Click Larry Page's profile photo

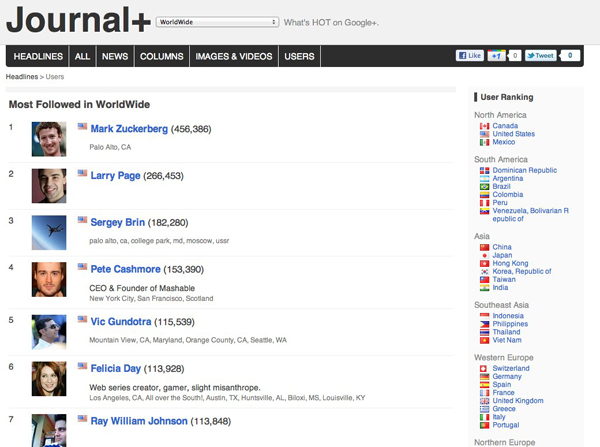pos(48,185)
